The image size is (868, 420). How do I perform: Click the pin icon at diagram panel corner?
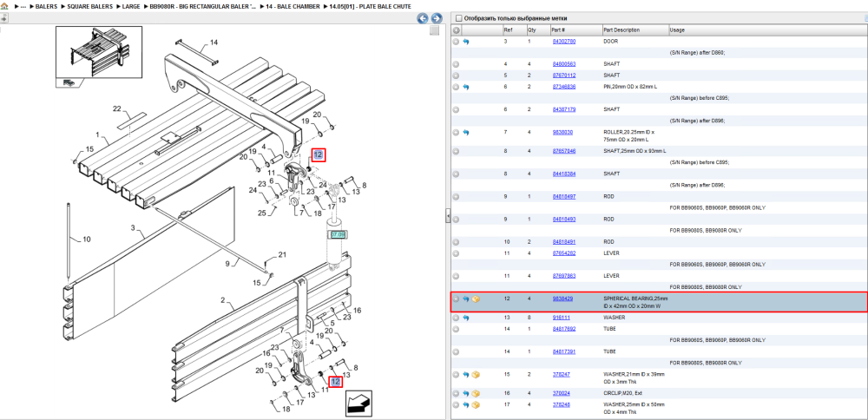click(3, 18)
